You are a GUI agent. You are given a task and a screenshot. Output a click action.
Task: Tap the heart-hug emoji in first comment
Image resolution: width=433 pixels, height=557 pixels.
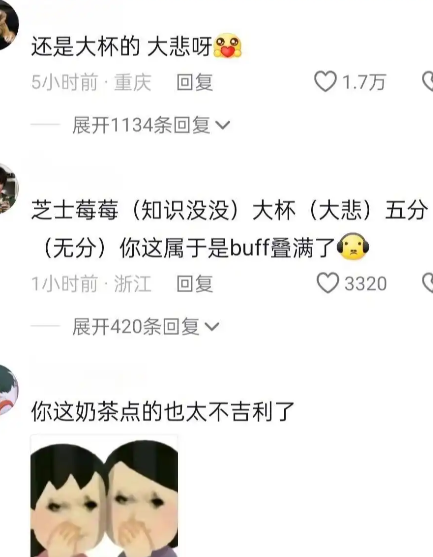[x=227, y=46]
